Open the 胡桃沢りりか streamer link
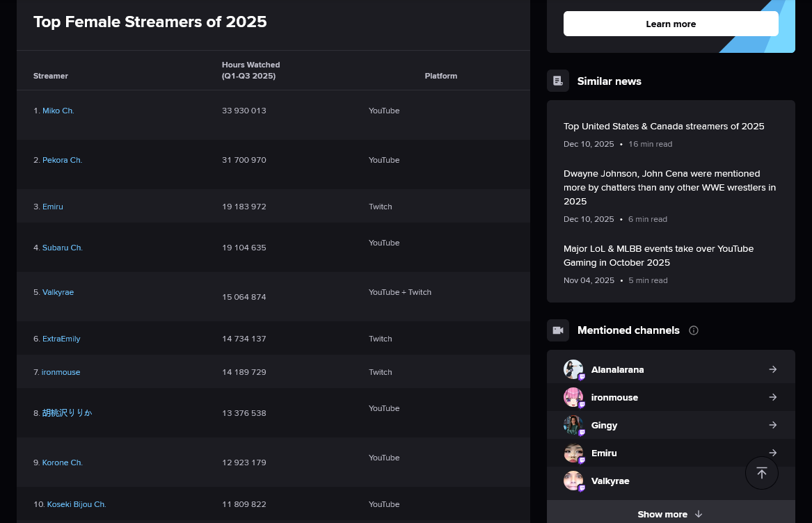This screenshot has height=523, width=812. coord(67,412)
